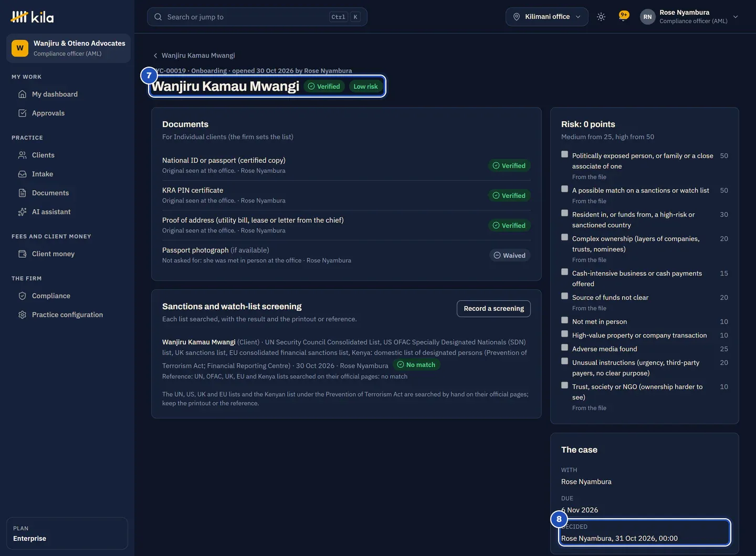Screen dimensions: 756x556
Task: Navigate to Practice configuration
Action: pos(67,314)
